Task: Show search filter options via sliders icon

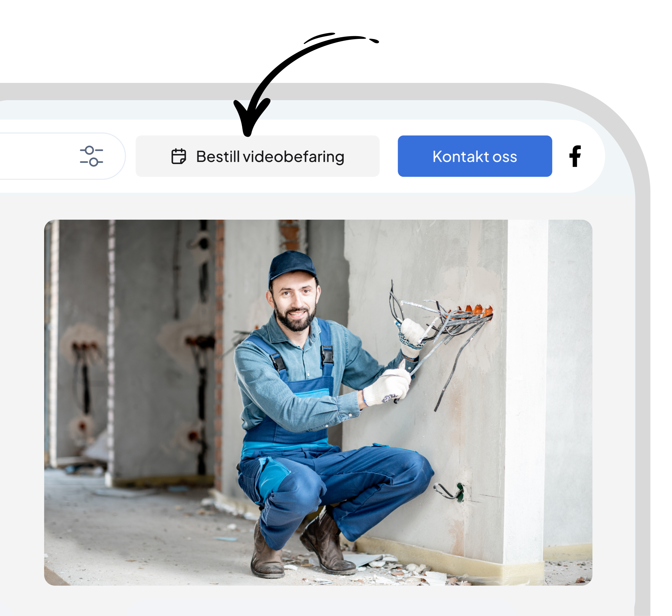Action: [x=91, y=156]
